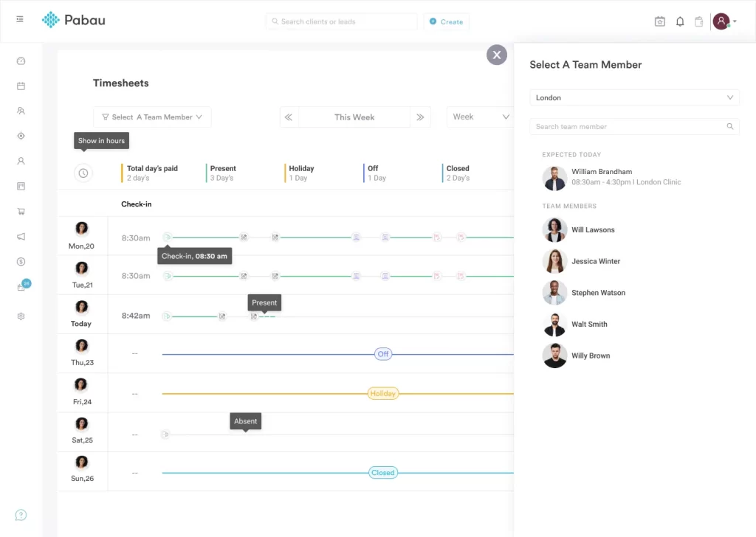The width and height of the screenshot is (756, 537).
Task: Open the London location dropdown
Action: tap(634, 97)
